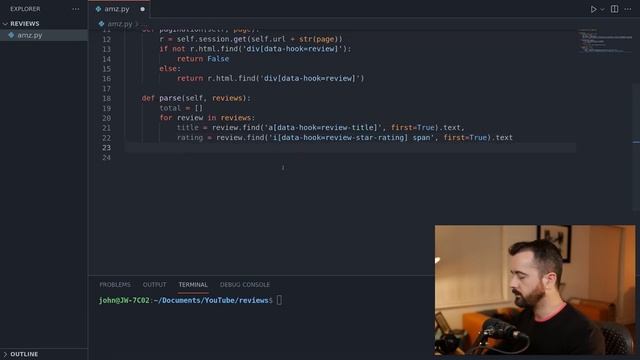
Task: Select the amz.py editor tab
Action: 119,9
